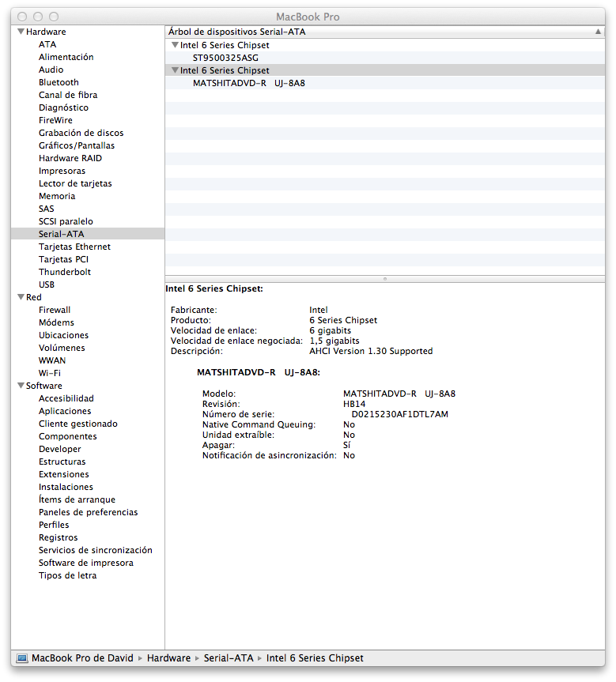This screenshot has height=682, width=616.
Task: Select Serial-ATA in sidebar
Action: coord(88,234)
